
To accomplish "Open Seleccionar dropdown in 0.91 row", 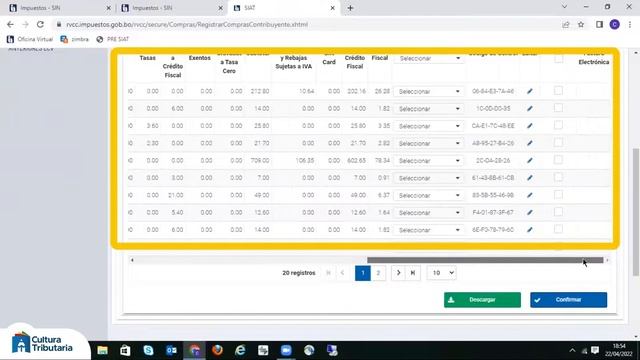I will [x=429, y=178].
